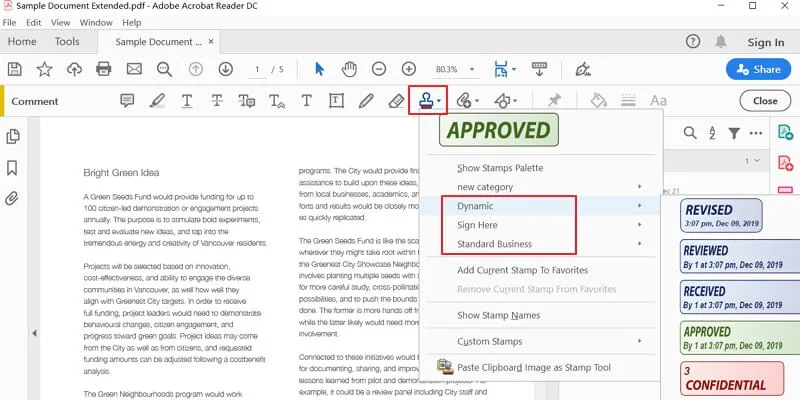The image size is (800, 400).
Task: Close the Sample Document tab
Action: coord(211,41)
